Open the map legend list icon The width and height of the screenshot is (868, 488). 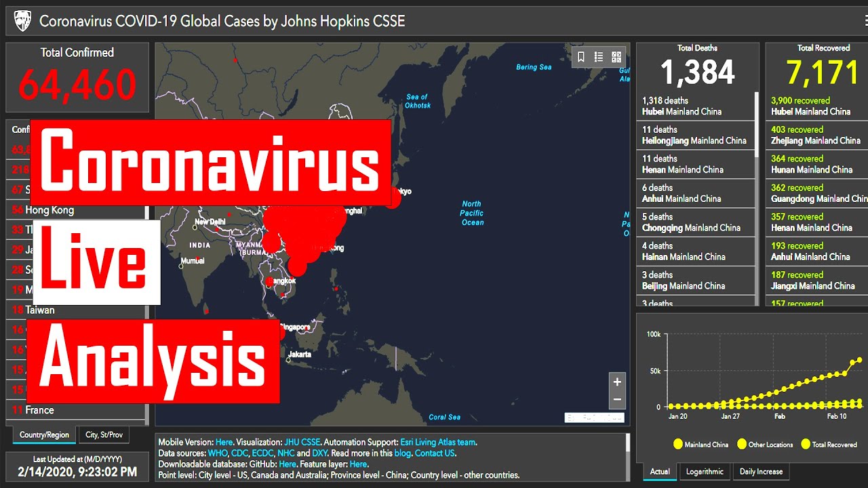click(599, 57)
